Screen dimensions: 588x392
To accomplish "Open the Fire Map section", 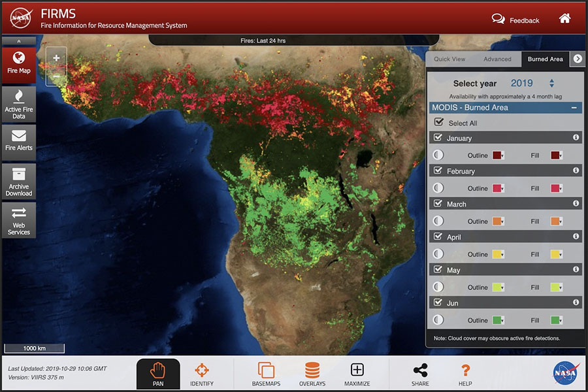I will click(x=19, y=65).
